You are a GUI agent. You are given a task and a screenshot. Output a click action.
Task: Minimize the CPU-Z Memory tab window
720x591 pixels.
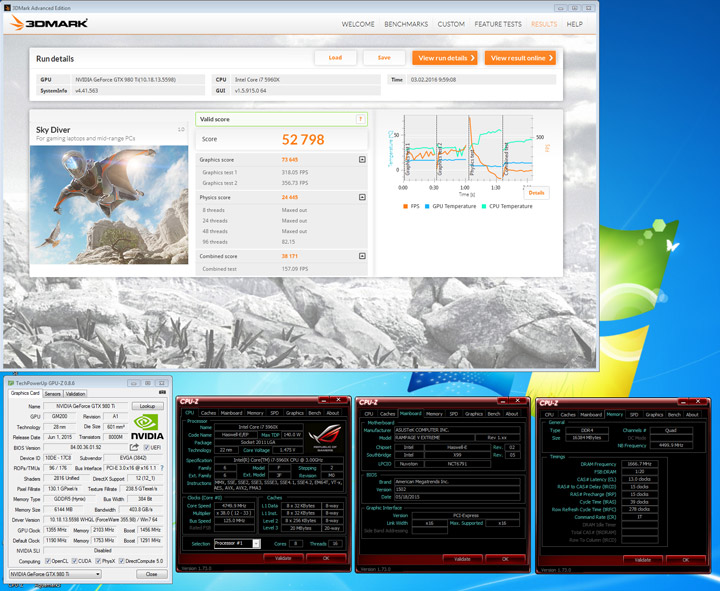tap(684, 401)
